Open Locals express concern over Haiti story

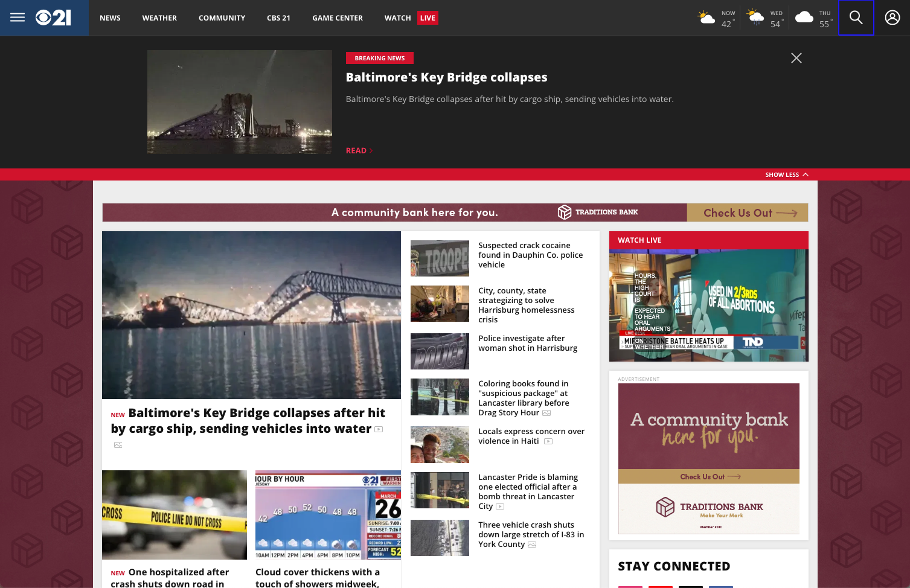[x=531, y=436]
